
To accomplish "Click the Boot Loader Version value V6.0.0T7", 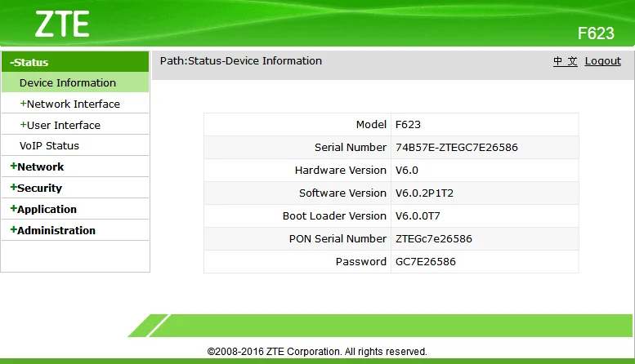I will (x=418, y=216).
